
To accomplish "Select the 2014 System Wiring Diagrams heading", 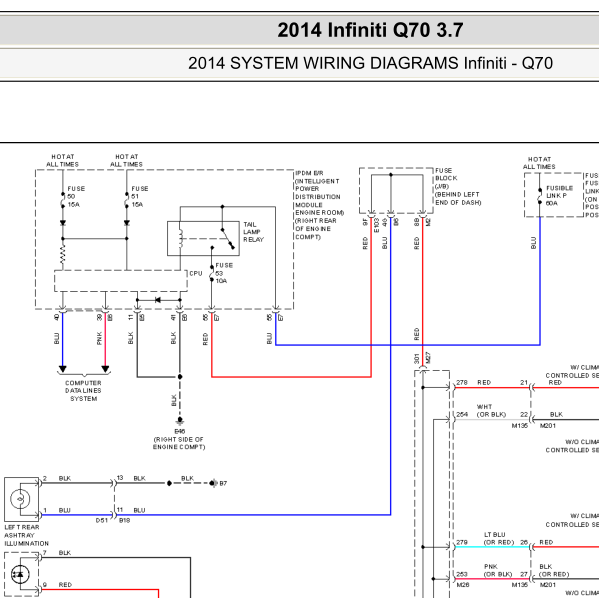I will click(370, 63).
